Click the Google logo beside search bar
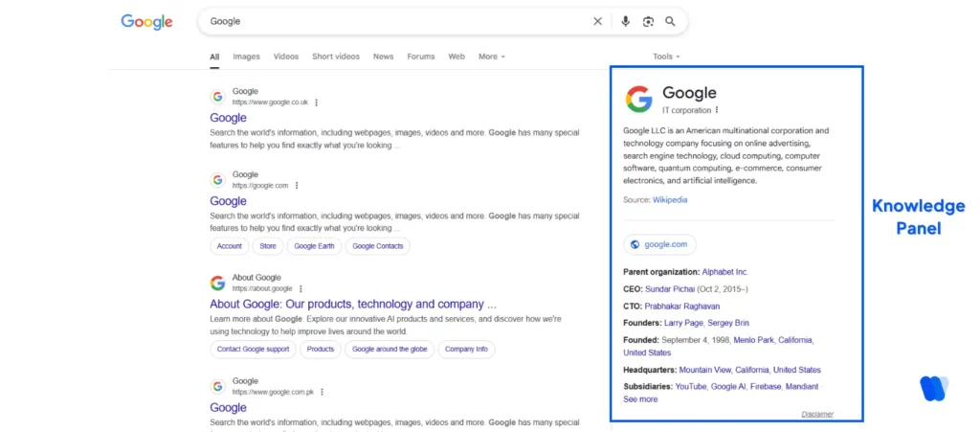Viewport: 980px width, 432px height. 146,22
